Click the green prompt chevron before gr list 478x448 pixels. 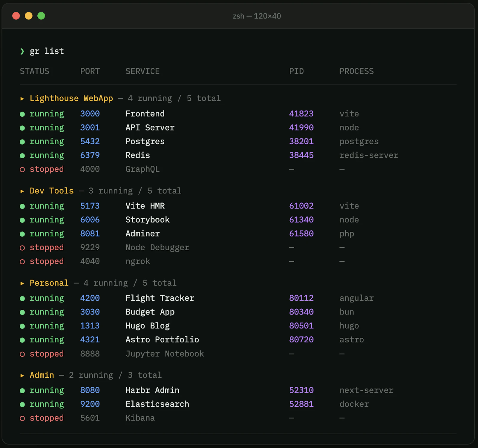pos(22,51)
